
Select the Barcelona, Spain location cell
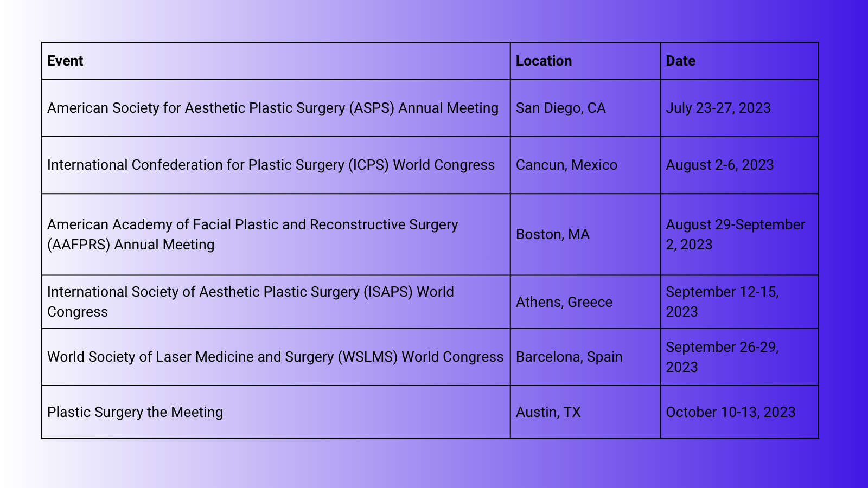(x=585, y=357)
